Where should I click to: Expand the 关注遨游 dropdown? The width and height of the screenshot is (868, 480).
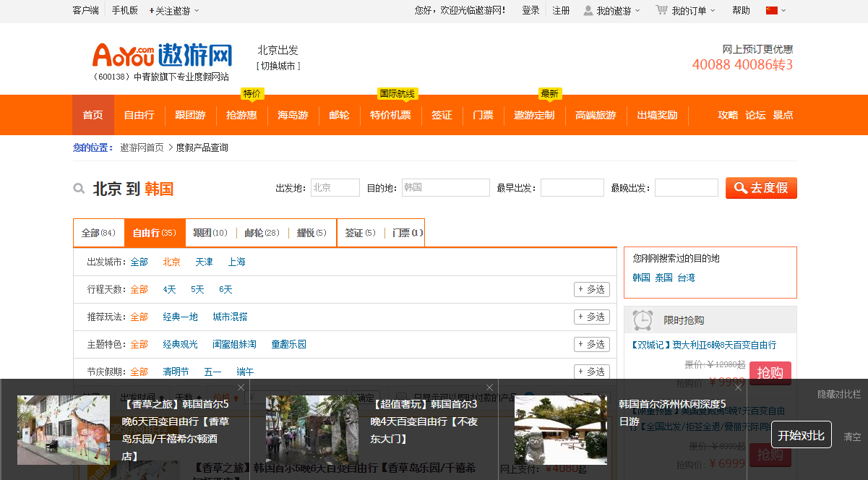[174, 11]
